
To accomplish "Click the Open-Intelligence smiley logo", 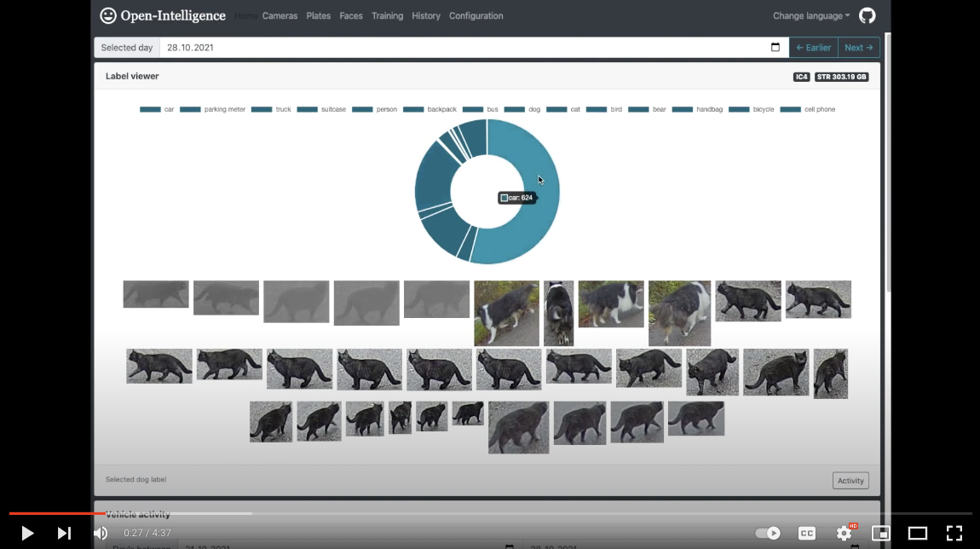I will point(108,15).
